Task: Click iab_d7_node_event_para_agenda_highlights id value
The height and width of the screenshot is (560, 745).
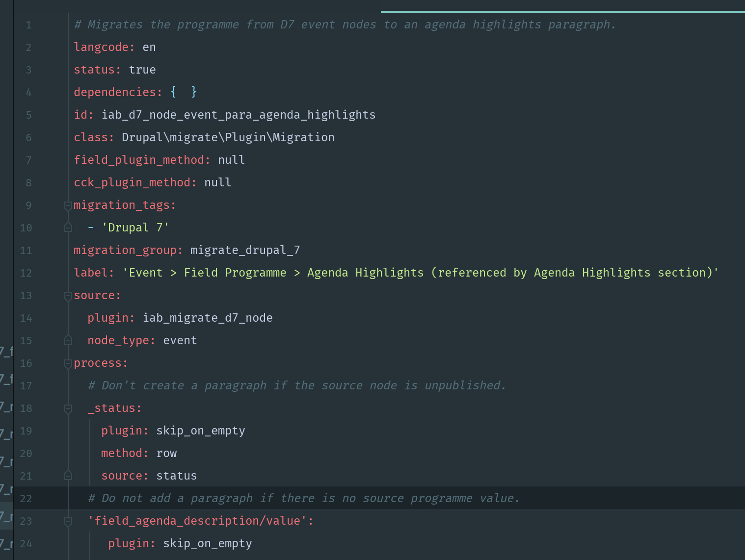Action: [239, 115]
